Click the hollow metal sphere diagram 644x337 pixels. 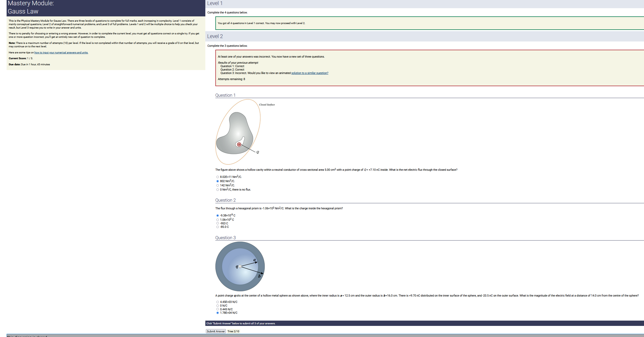pyautogui.click(x=240, y=266)
